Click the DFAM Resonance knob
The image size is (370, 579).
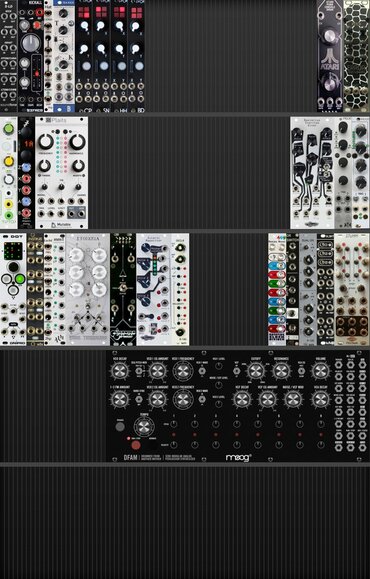pos(281,371)
